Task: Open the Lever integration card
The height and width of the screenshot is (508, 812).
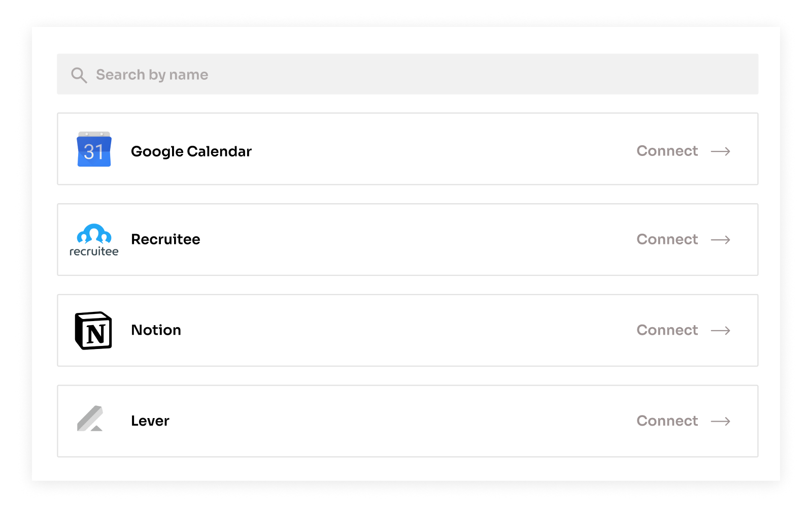Action: click(408, 421)
